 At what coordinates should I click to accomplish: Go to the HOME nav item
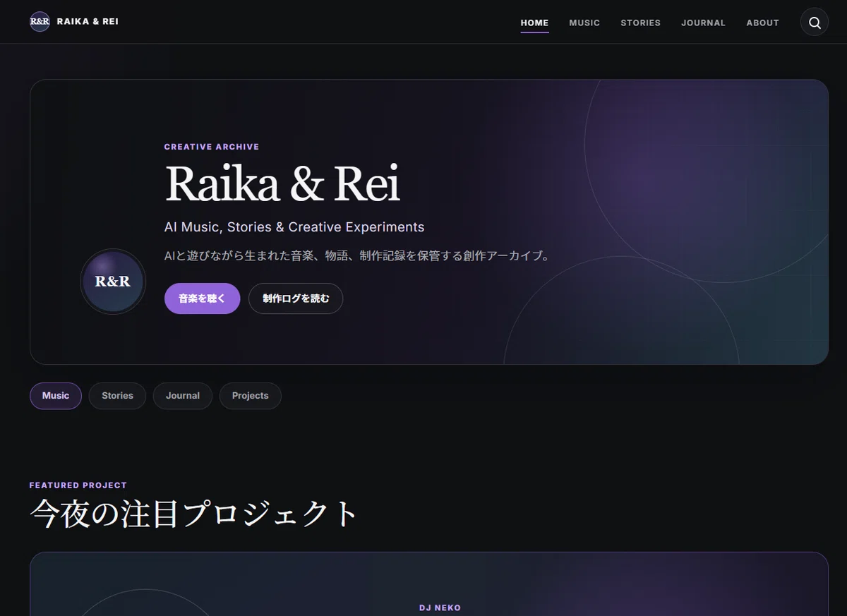pyautogui.click(x=534, y=23)
